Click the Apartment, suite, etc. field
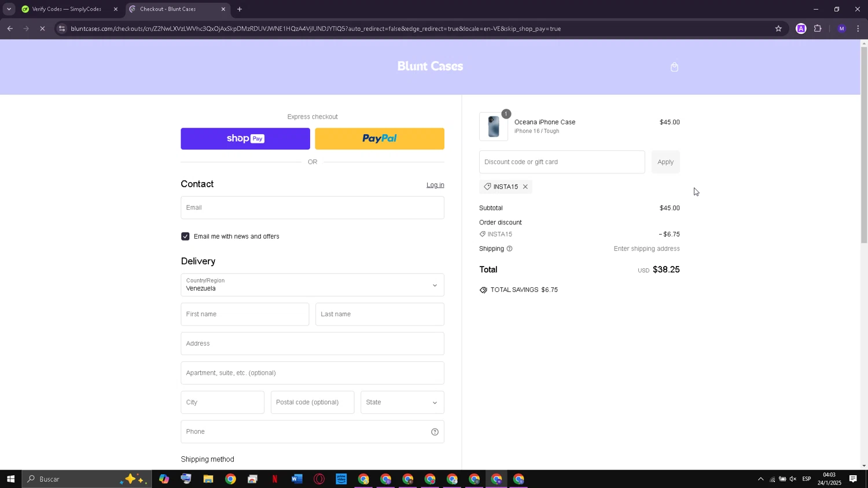The height and width of the screenshot is (488, 868). pos(312,373)
